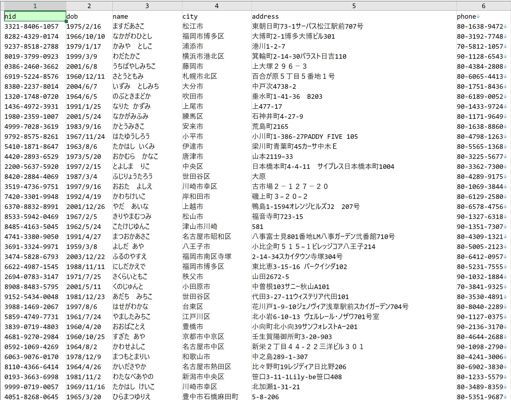The height and width of the screenshot is (400, 511).
Task: Select dob cell 1963/8/6
Action: coord(89,146)
